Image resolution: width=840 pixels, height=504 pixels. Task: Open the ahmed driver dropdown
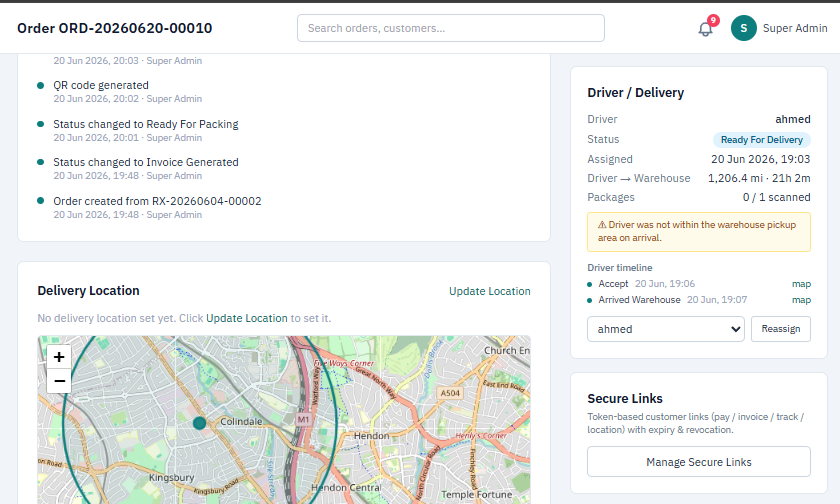(665, 329)
